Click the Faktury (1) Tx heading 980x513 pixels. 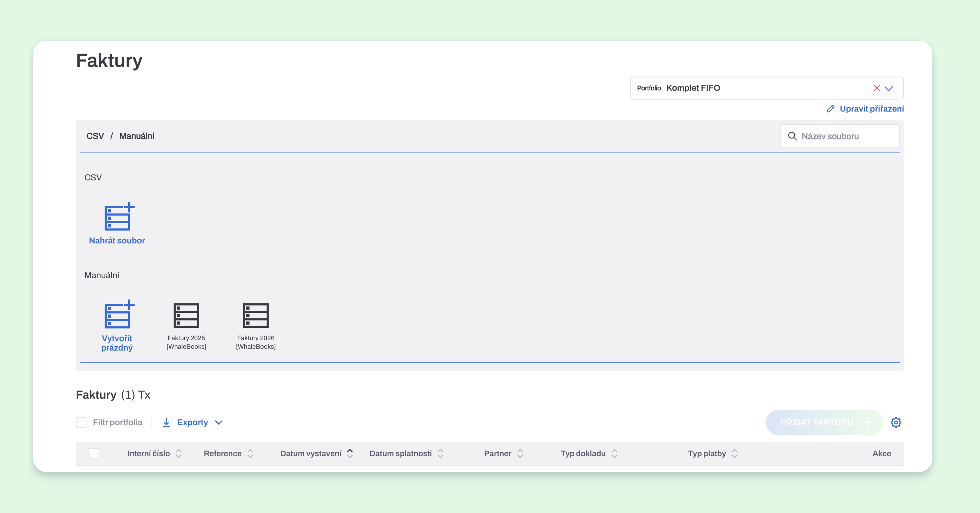coord(113,395)
